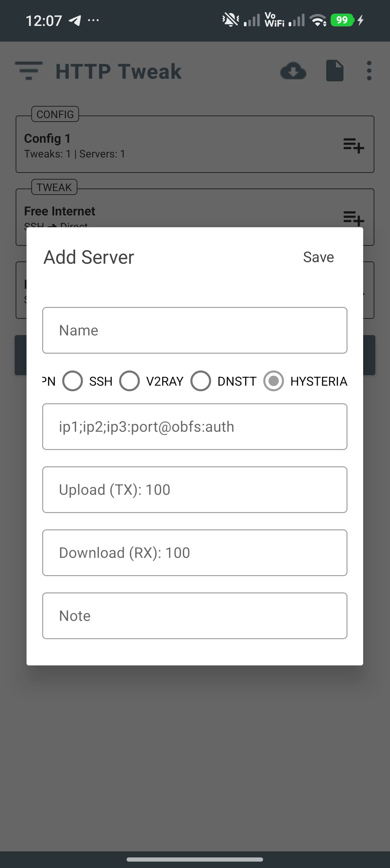Open the three-dot overflow menu

pyautogui.click(x=369, y=71)
